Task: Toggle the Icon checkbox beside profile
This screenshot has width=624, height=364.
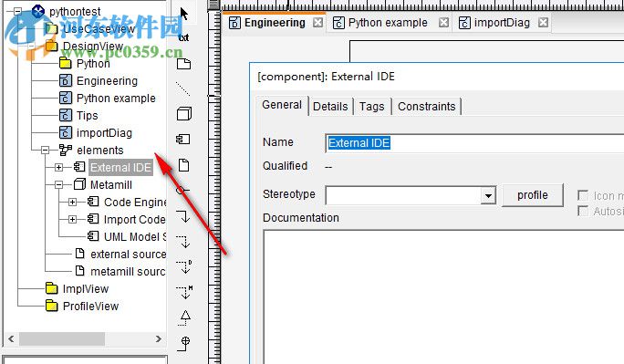Action: [x=583, y=195]
